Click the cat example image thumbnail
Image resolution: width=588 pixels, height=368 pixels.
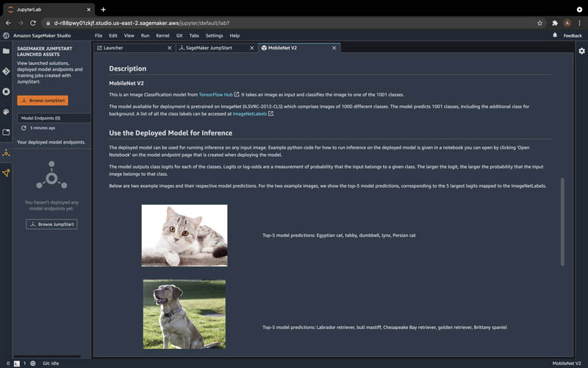184,236
